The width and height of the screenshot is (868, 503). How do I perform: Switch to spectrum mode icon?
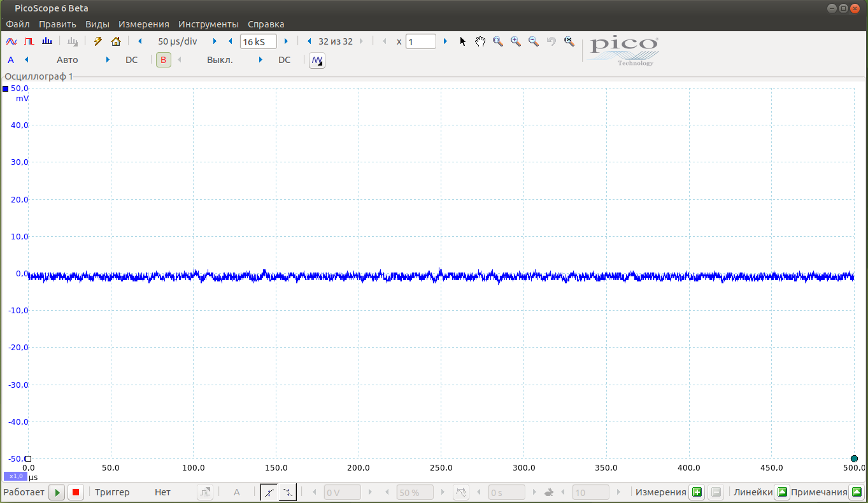pos(46,41)
